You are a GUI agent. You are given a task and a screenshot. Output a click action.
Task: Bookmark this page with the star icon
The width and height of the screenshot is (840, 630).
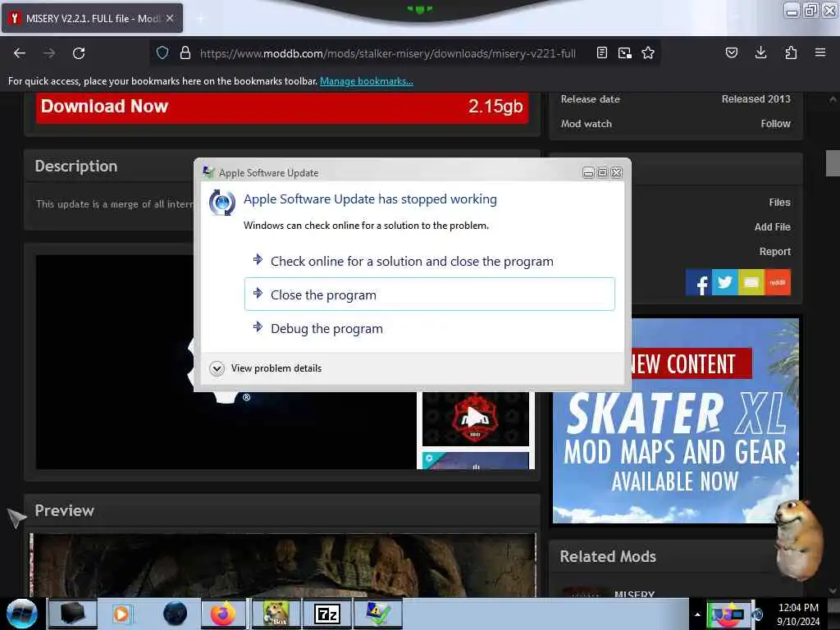[648, 52]
